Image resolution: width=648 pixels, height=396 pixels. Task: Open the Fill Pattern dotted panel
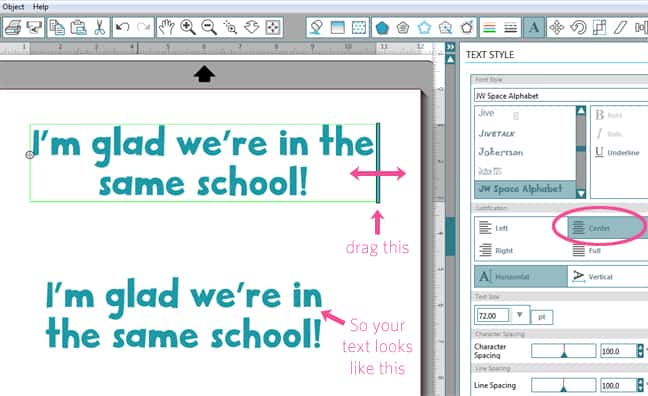358,28
